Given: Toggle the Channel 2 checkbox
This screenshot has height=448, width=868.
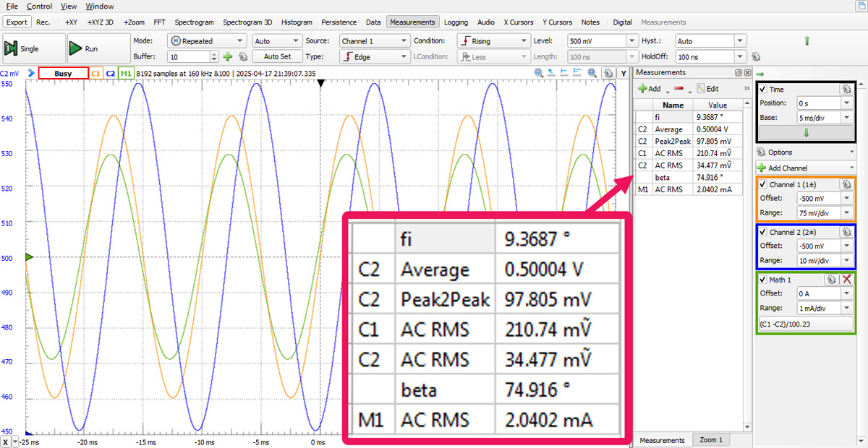Looking at the screenshot, I should (x=763, y=233).
